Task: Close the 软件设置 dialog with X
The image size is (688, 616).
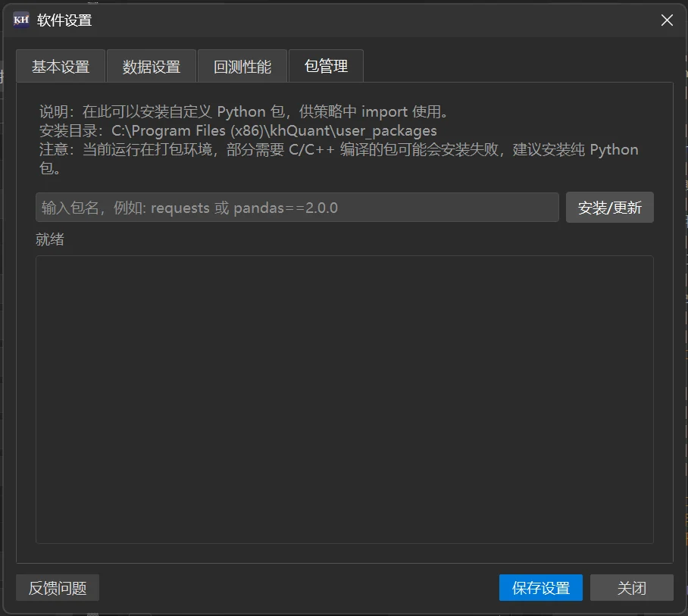Action: [667, 20]
